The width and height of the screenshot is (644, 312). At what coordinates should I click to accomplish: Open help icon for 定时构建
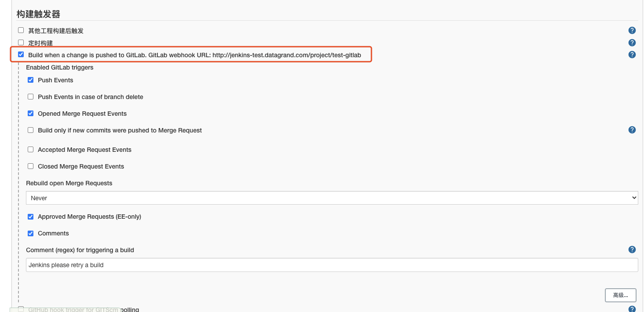click(632, 43)
